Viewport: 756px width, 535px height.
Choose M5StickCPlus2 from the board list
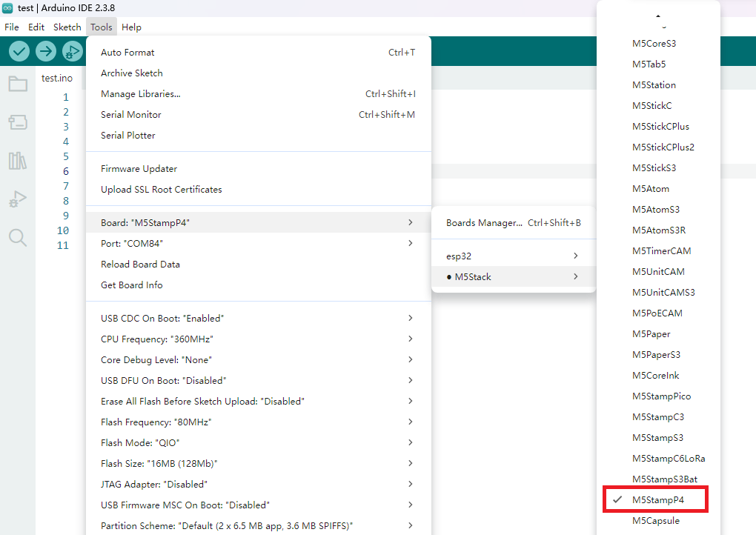(663, 147)
